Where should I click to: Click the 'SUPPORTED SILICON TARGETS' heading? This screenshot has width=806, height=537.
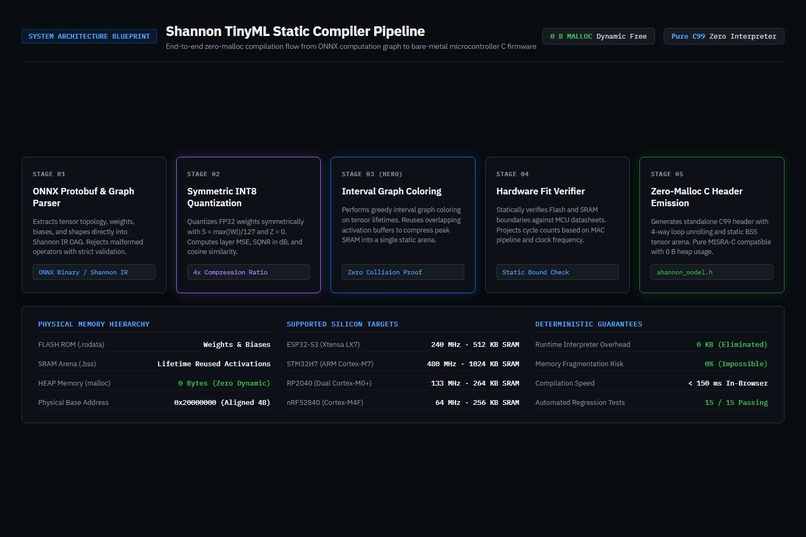342,324
